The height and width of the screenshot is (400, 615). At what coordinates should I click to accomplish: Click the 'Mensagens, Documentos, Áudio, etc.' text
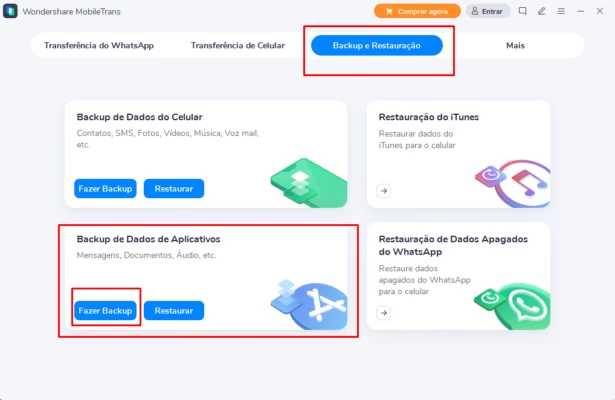click(x=146, y=255)
